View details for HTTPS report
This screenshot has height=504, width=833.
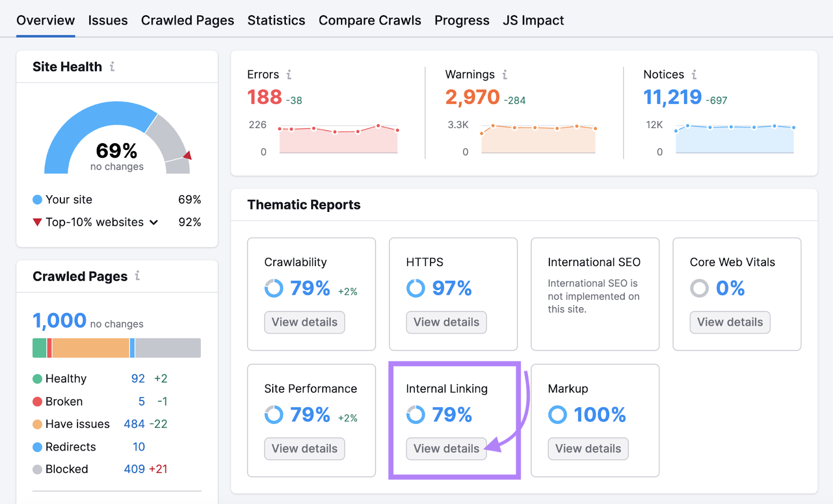(446, 322)
